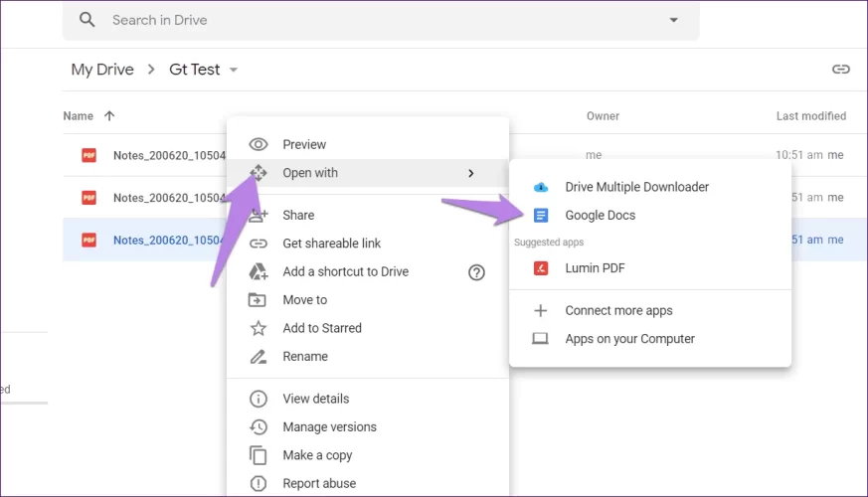Viewport: 868px width, 497px height.
Task: Click the help icon beside Add a shortcut
Action: point(476,272)
